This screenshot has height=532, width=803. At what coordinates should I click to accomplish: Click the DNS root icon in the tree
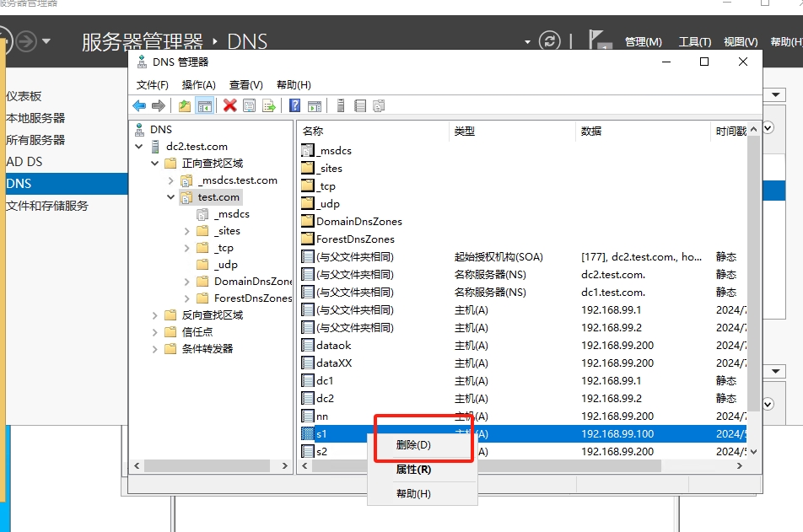tap(139, 130)
